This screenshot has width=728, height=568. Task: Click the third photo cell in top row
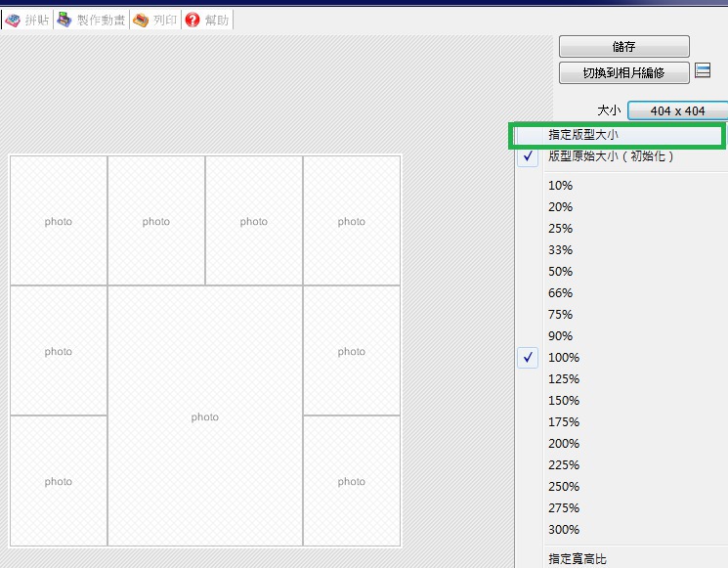click(x=254, y=221)
